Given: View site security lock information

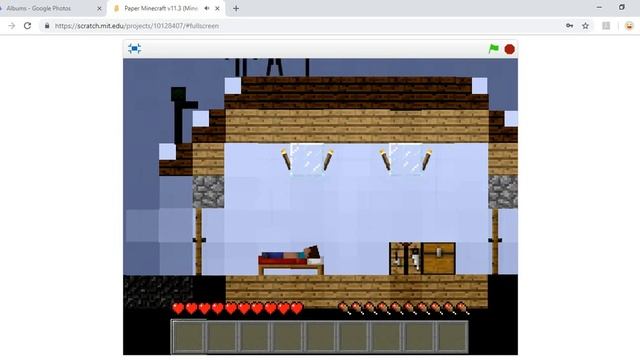Looking at the screenshot, I should (47, 26).
